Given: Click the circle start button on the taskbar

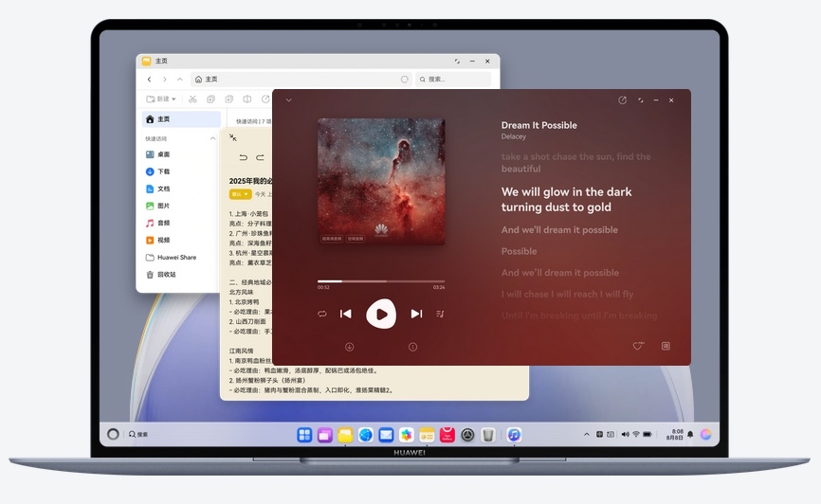Looking at the screenshot, I should click(x=113, y=434).
